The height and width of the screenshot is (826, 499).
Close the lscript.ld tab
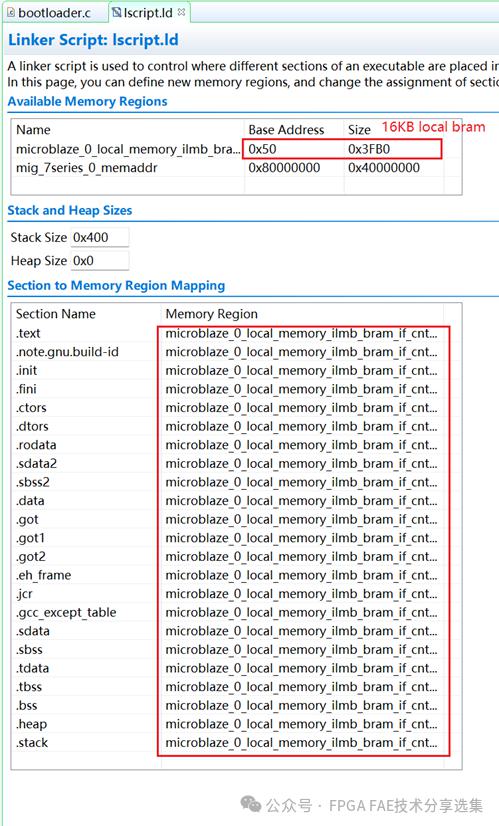click(x=182, y=12)
